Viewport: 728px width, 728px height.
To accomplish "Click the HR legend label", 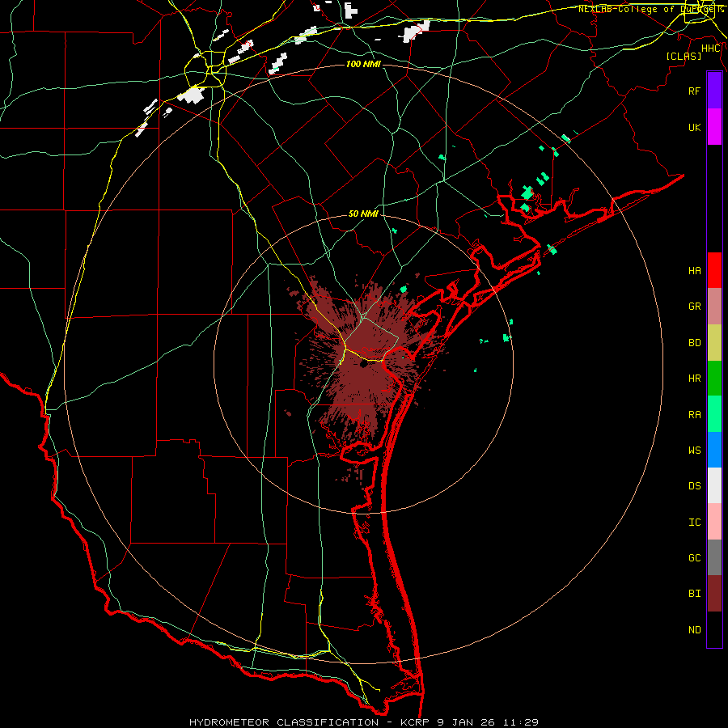I will [x=695, y=379].
